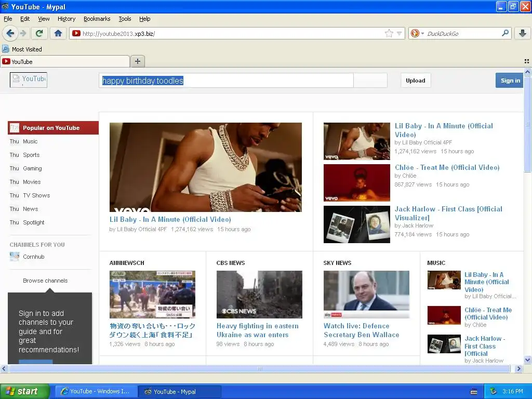The image size is (532, 399).
Task: Go back with the browser Back arrow
Action: (x=10, y=33)
